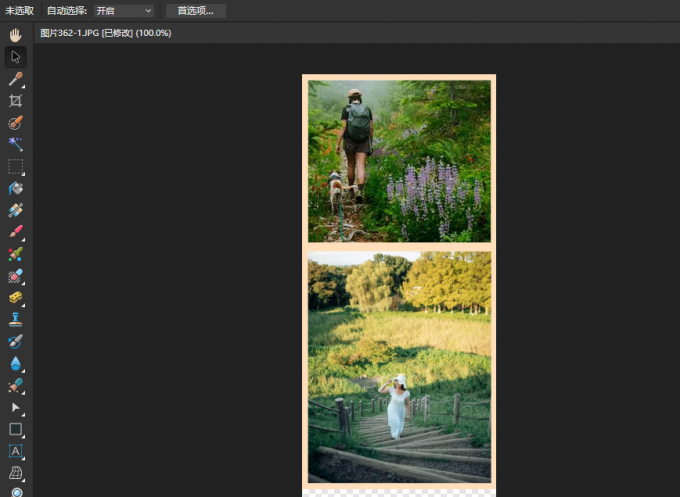The image size is (680, 497).
Task: Select the Move tool arrow
Action: pos(16,57)
